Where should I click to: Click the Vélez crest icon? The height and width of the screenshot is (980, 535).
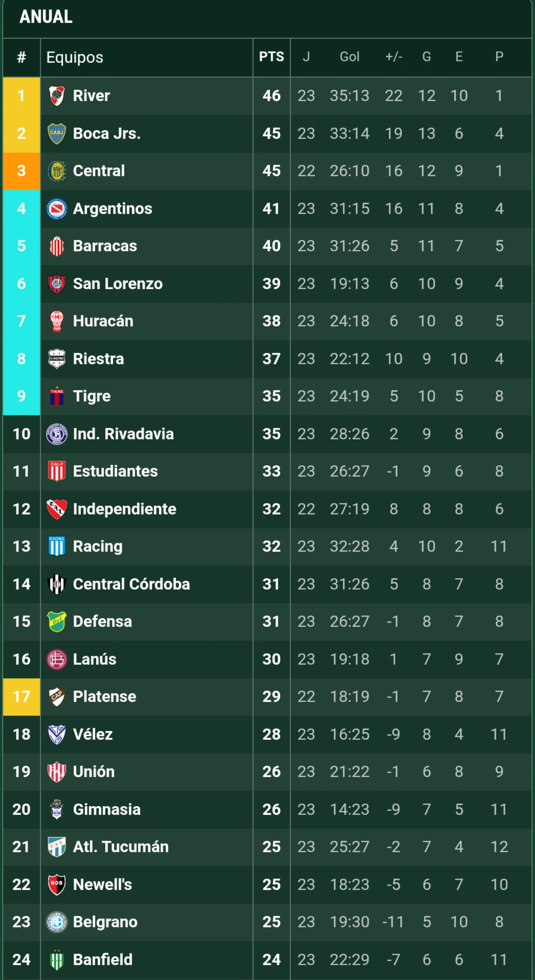click(x=57, y=734)
